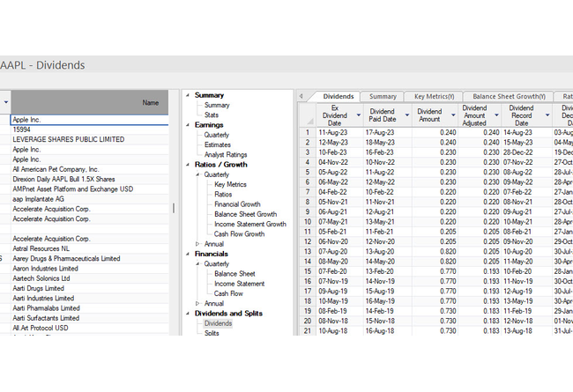Open Ratios in the tree
573x392 pixels.
click(223, 195)
